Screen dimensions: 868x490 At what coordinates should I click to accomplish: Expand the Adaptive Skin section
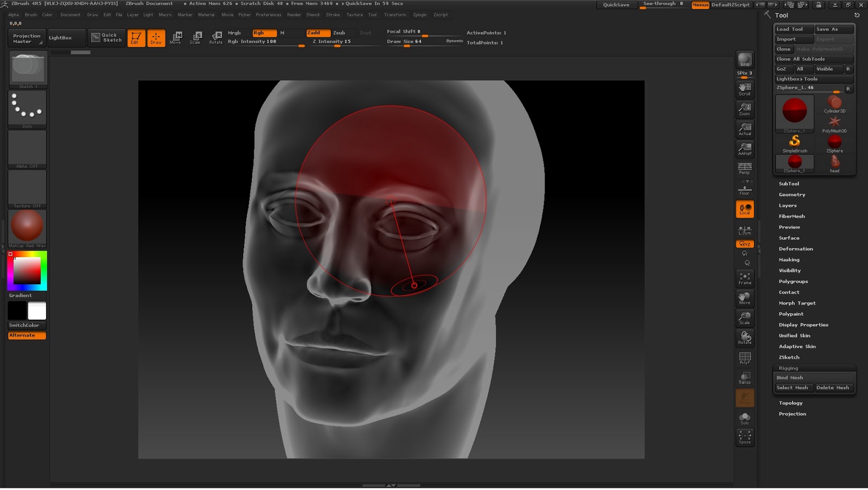(797, 347)
